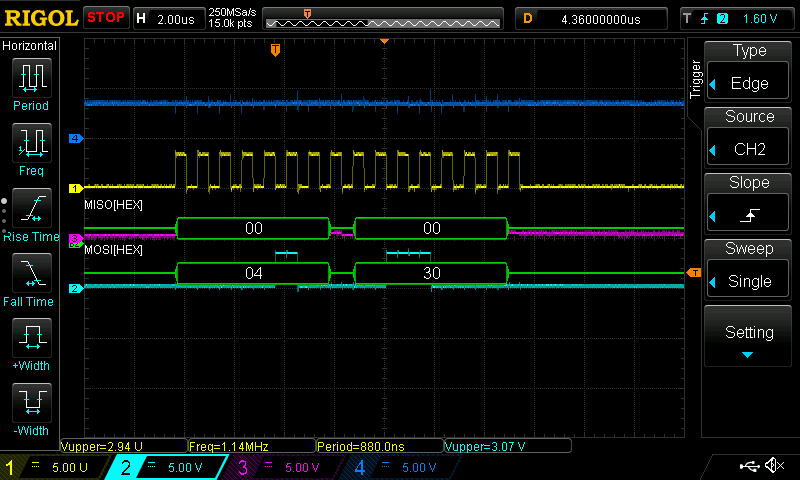
Task: Click the first MISO decoded byte 00
Action: coord(253,229)
